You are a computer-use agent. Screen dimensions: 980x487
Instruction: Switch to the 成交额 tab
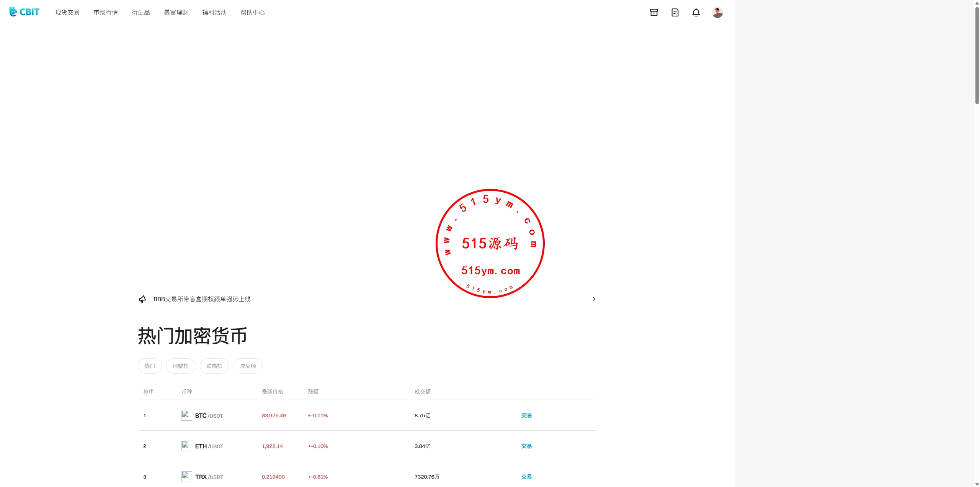pyautogui.click(x=248, y=366)
